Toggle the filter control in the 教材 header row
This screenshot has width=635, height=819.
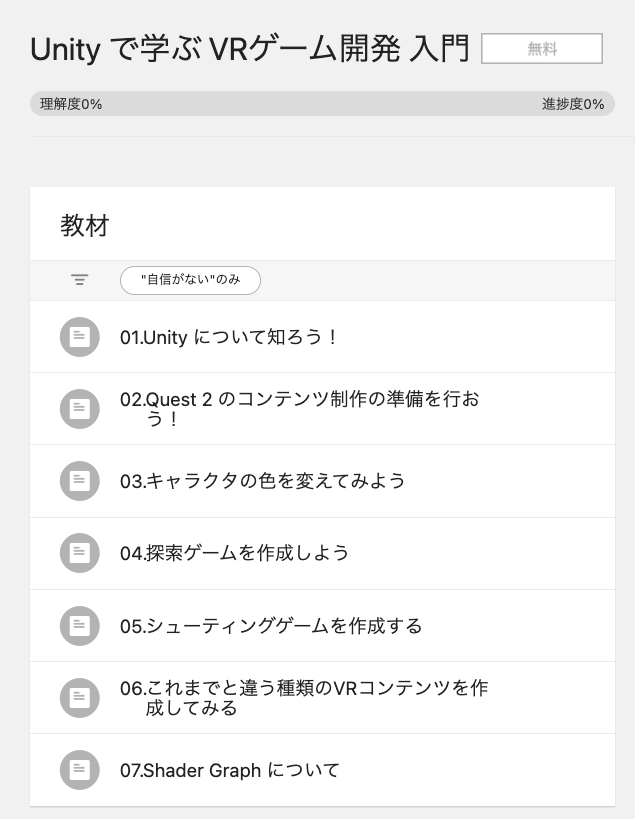pos(78,280)
